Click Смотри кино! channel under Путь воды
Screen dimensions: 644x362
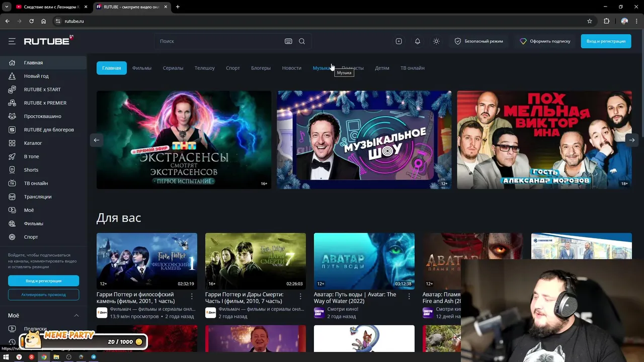coord(343,309)
